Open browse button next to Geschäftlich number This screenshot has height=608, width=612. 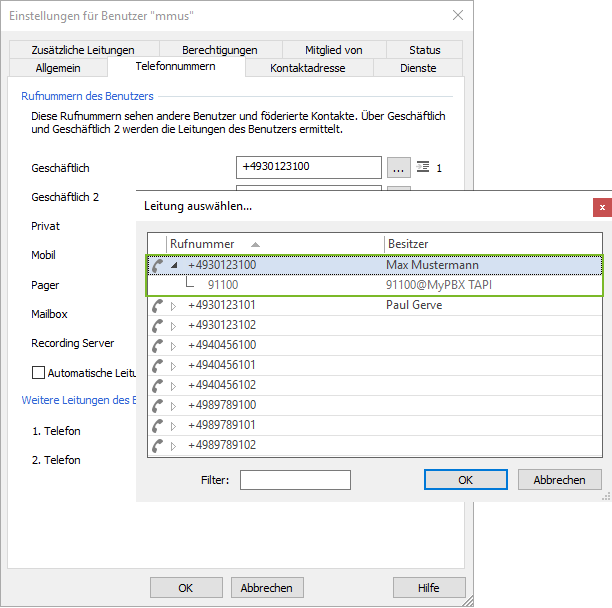point(398,167)
